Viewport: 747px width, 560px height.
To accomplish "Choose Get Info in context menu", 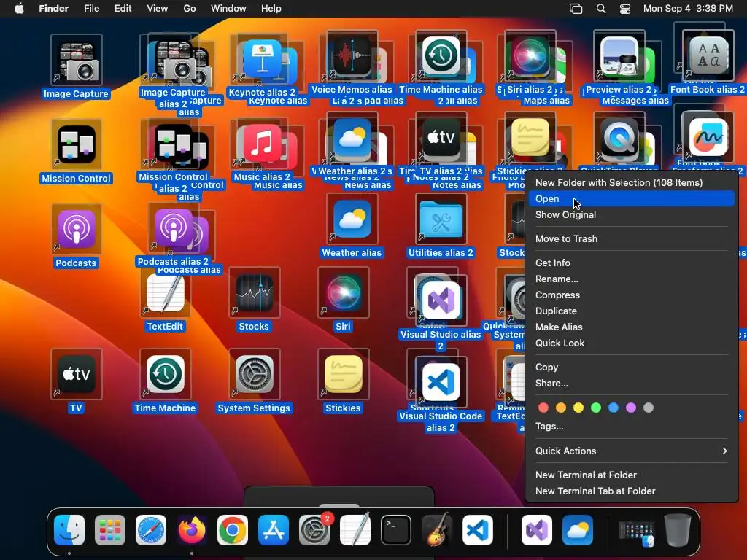I will tap(631, 262).
